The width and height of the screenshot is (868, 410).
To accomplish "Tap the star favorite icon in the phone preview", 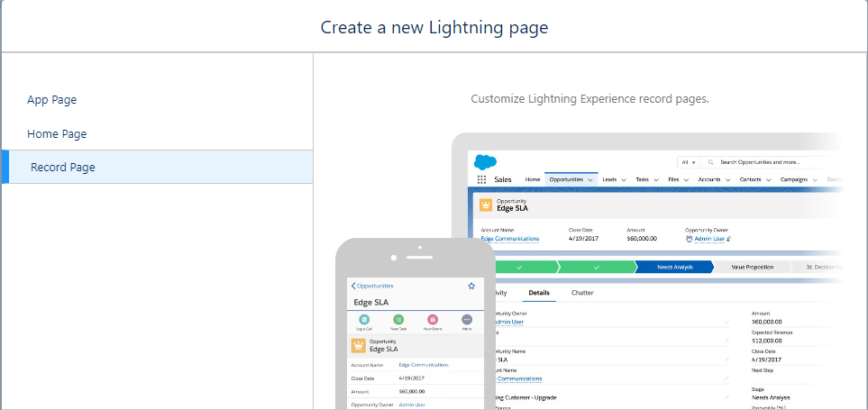I will [x=471, y=286].
